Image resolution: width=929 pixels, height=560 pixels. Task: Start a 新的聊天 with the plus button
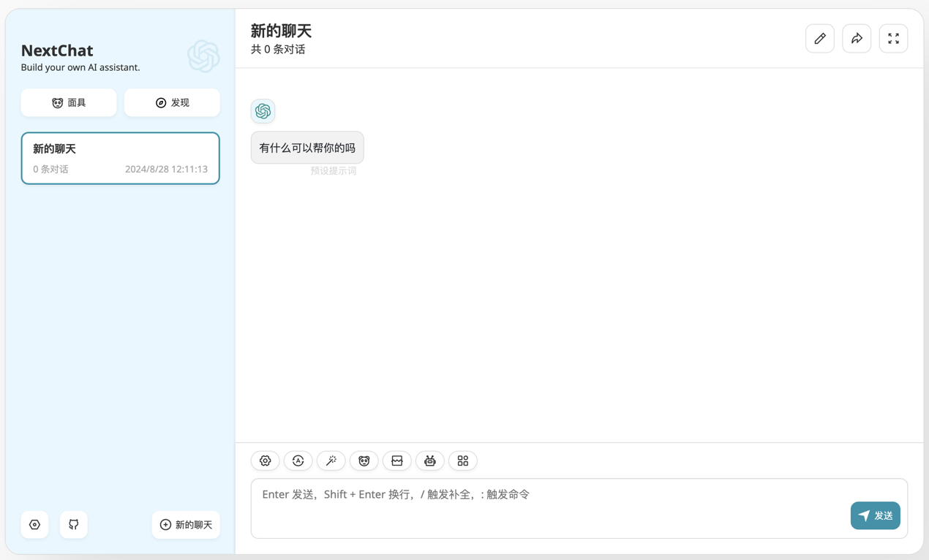tap(186, 524)
